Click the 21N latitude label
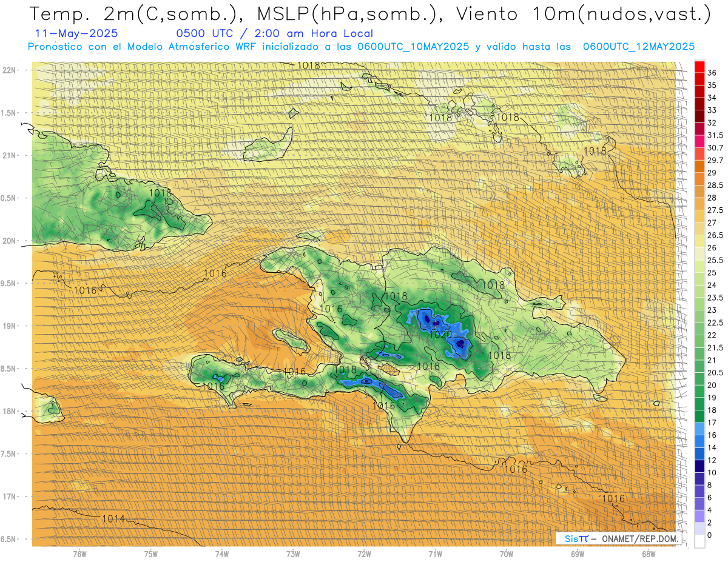 coord(9,155)
